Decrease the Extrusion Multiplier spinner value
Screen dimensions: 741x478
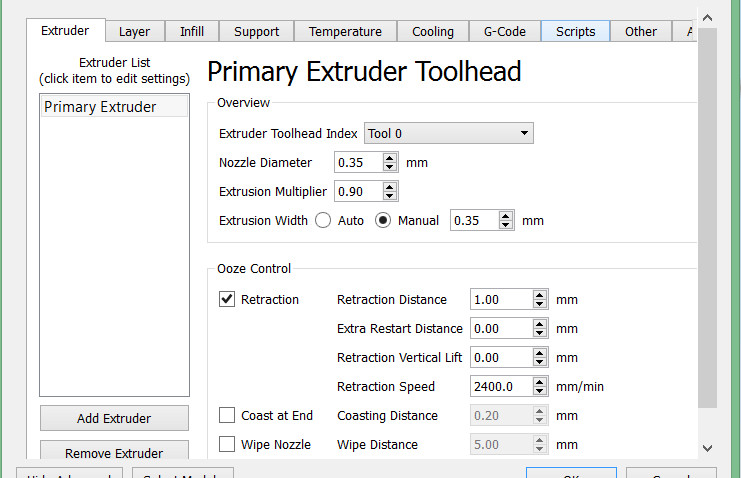click(x=390, y=196)
